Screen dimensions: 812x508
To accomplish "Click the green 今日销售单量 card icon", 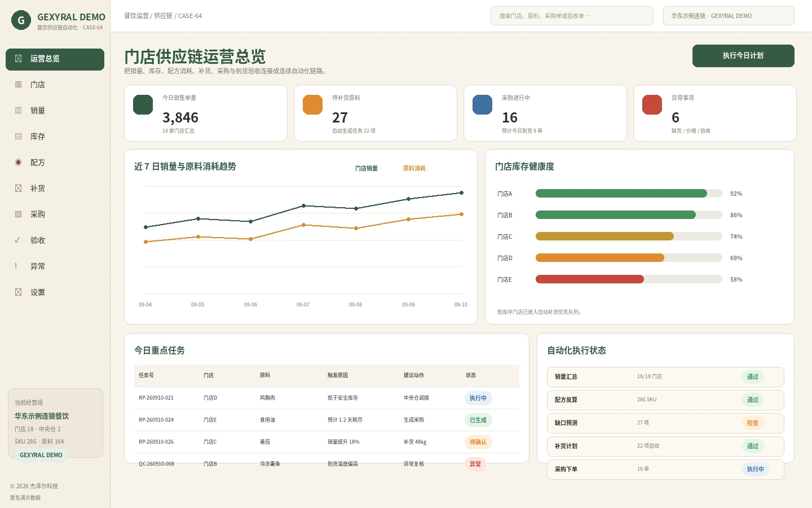I will 143,105.
